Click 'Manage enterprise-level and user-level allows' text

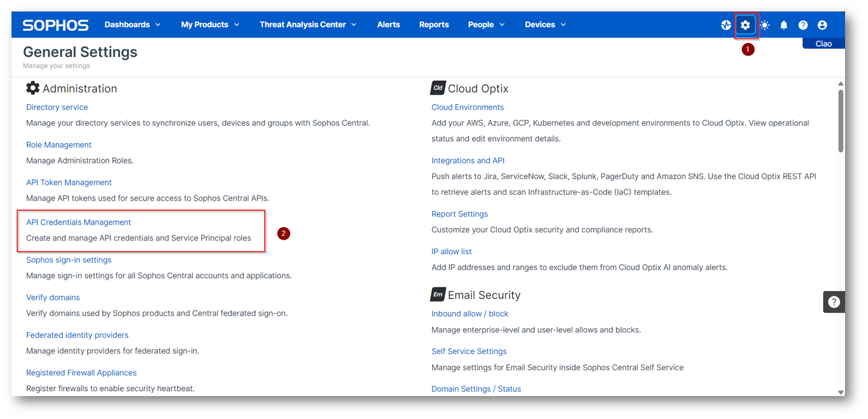536,330
